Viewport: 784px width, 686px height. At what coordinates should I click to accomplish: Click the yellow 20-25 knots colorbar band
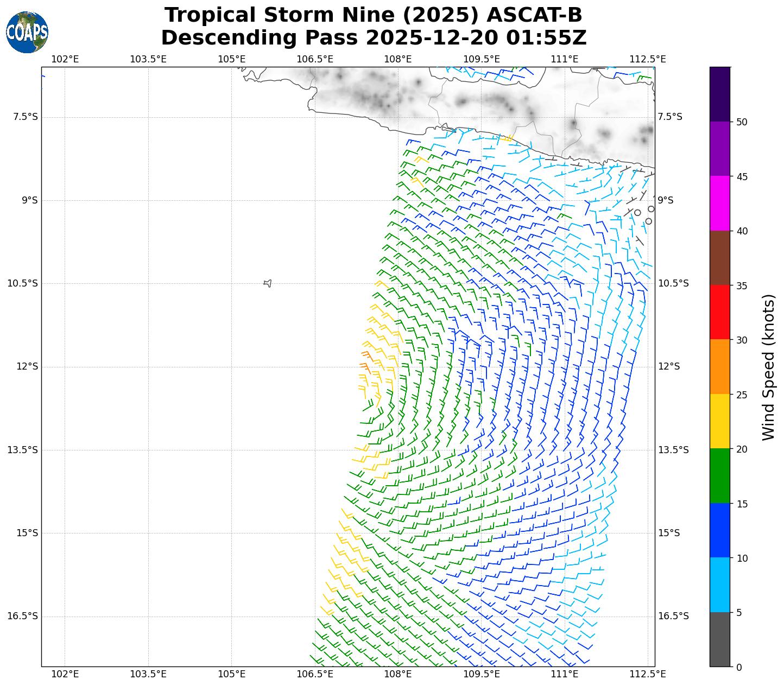click(719, 421)
